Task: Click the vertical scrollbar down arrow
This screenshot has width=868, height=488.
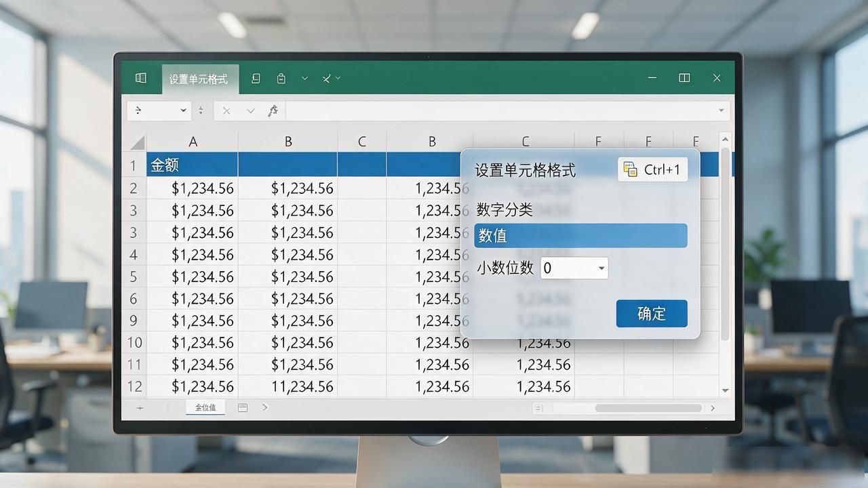Action: point(725,390)
